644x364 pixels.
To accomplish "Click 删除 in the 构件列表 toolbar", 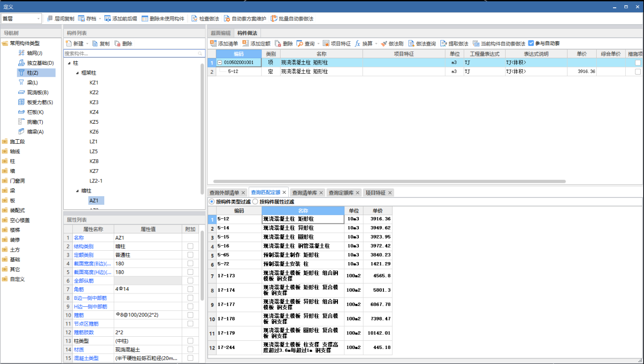I will (123, 44).
